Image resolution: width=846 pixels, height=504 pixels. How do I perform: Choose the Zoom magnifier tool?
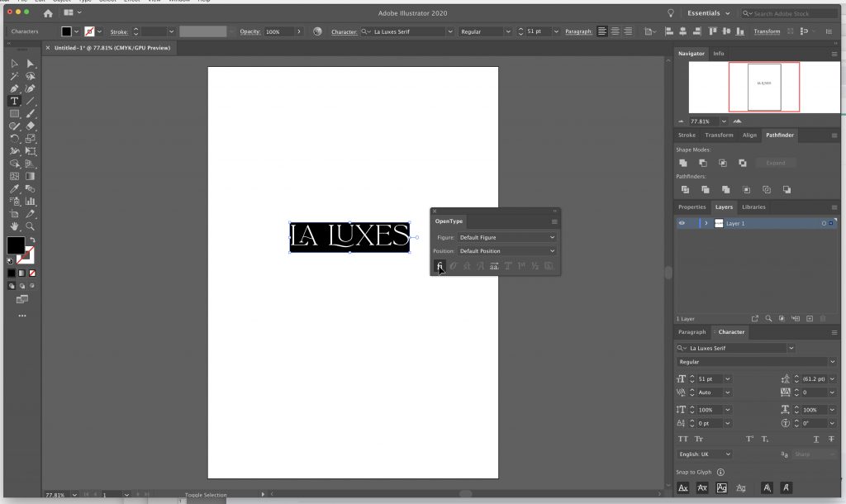click(31, 226)
